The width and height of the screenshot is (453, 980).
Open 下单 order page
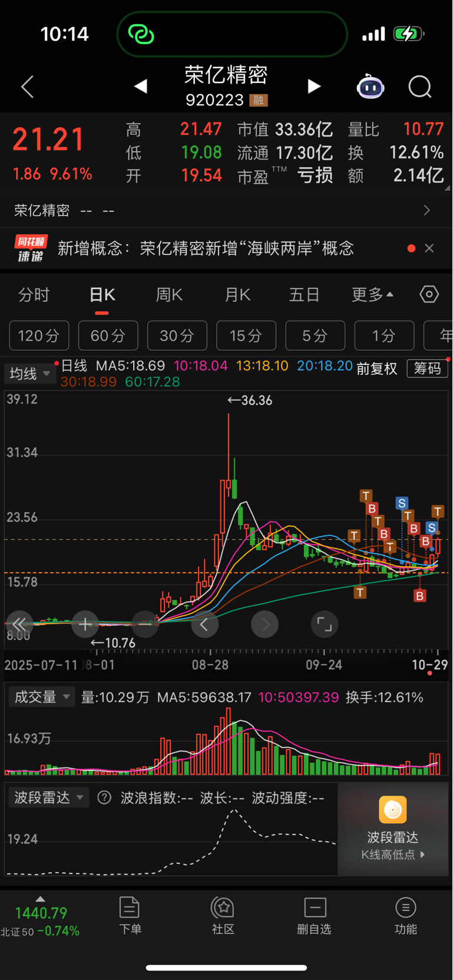click(130, 916)
